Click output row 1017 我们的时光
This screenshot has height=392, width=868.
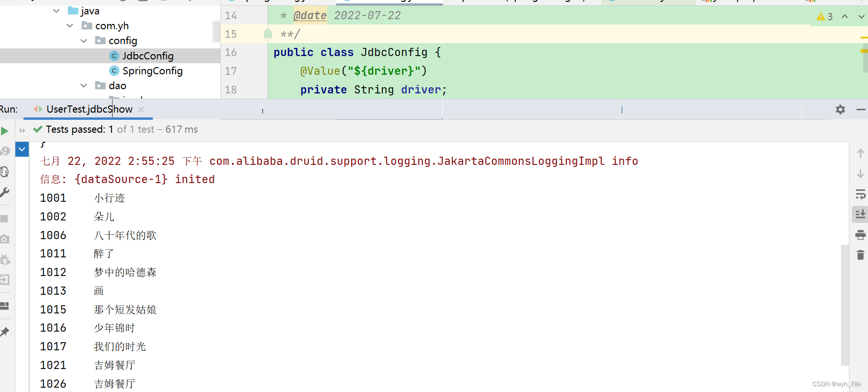pos(93,346)
